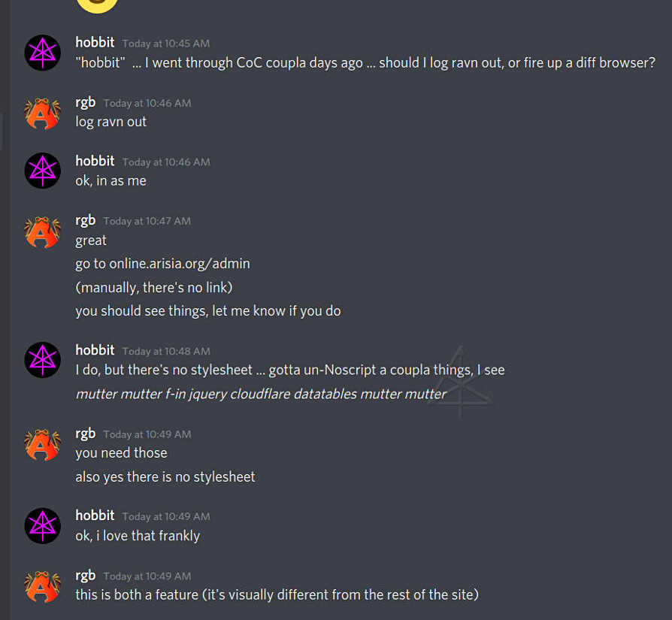Click the "Today at 10:48 AM" timestamp
Viewport: 672px width, 620px height.
[166, 351]
